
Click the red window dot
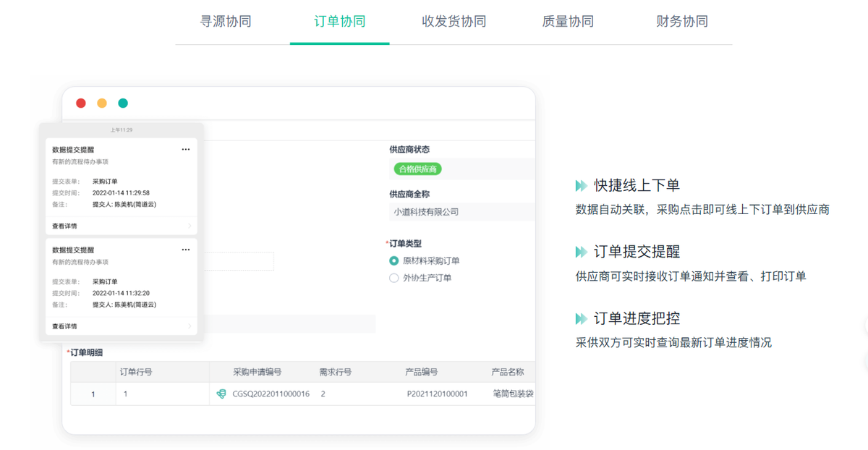coord(81,103)
